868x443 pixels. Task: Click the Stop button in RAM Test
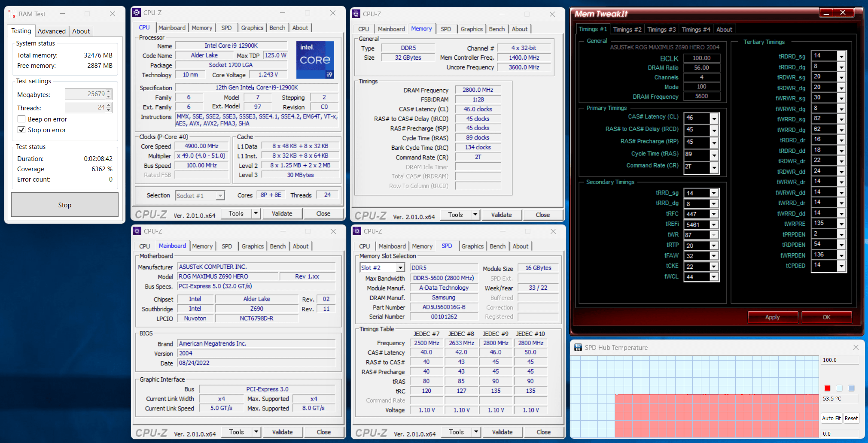click(65, 205)
